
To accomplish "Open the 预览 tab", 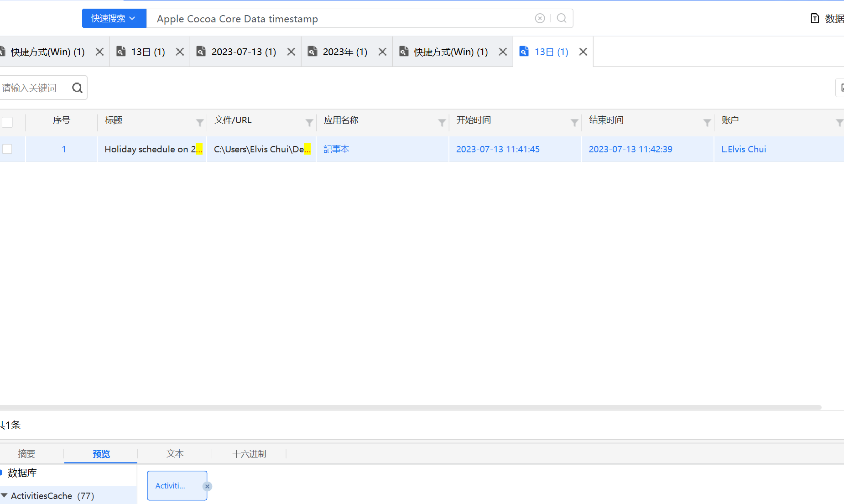I will (x=101, y=454).
